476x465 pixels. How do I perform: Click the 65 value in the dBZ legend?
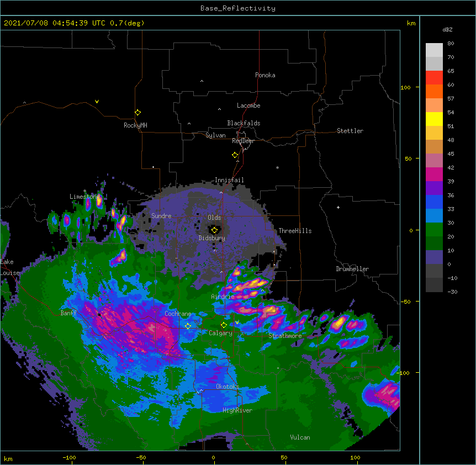point(451,71)
